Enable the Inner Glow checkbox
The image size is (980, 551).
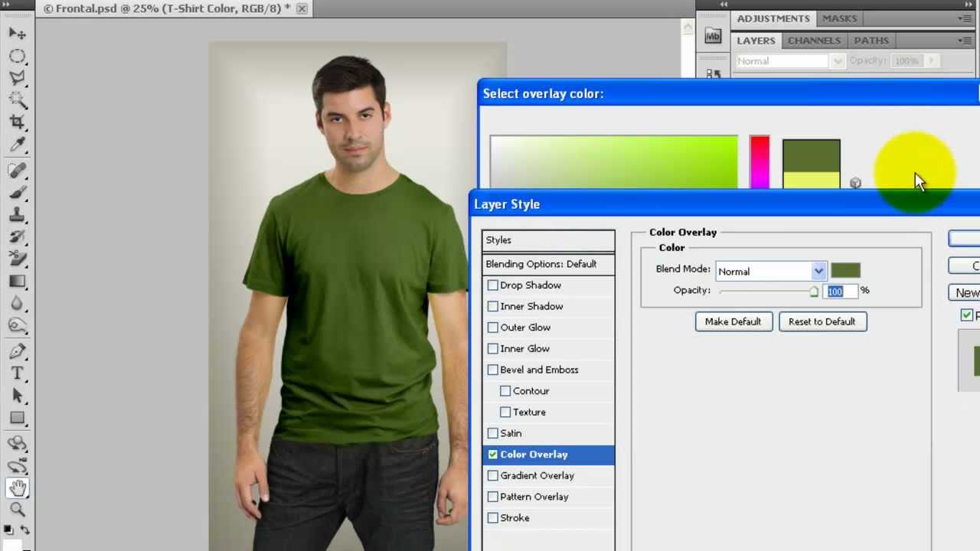coord(493,349)
